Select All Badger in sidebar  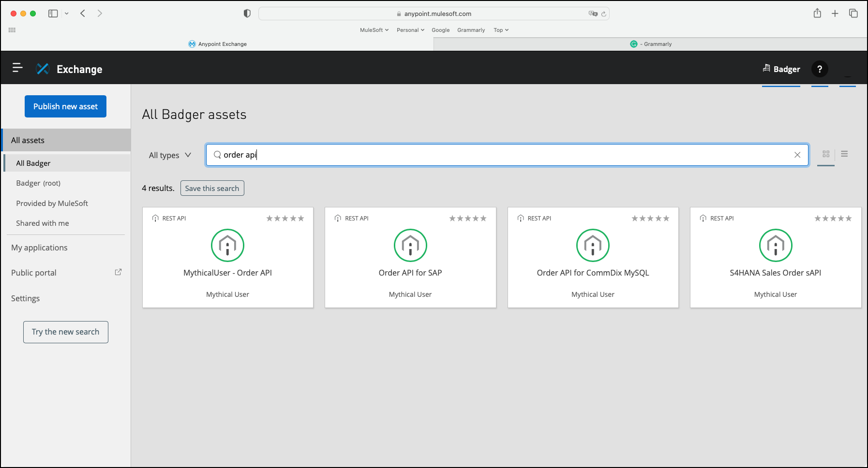[x=67, y=163]
